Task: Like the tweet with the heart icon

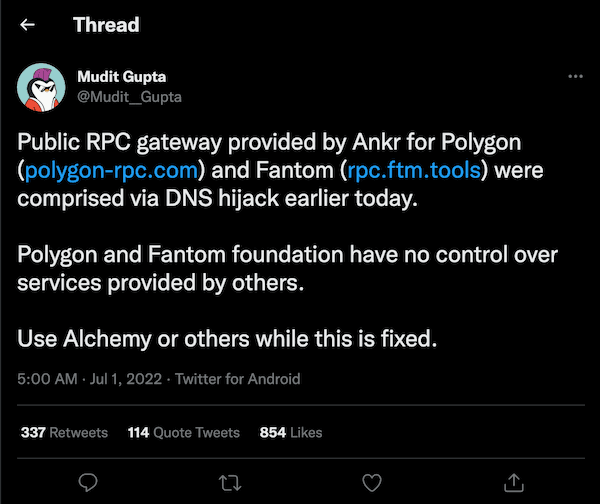Action: pos(371,481)
